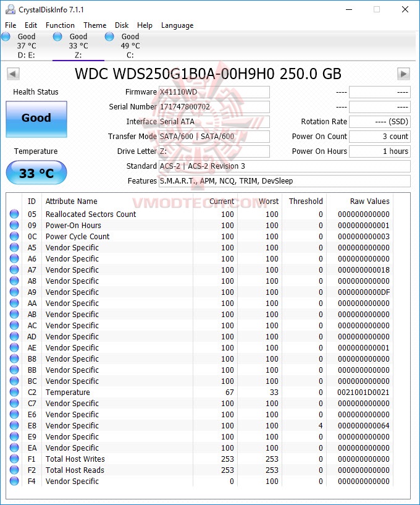Click status icon of attribute E6
The height and width of the screenshot is (505, 420).
tap(14, 414)
